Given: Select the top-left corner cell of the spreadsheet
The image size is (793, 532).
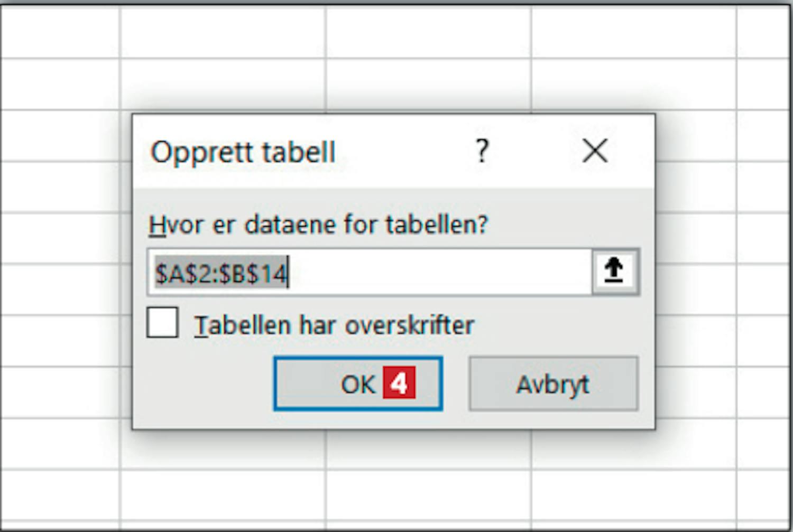Looking at the screenshot, I should point(60,33).
